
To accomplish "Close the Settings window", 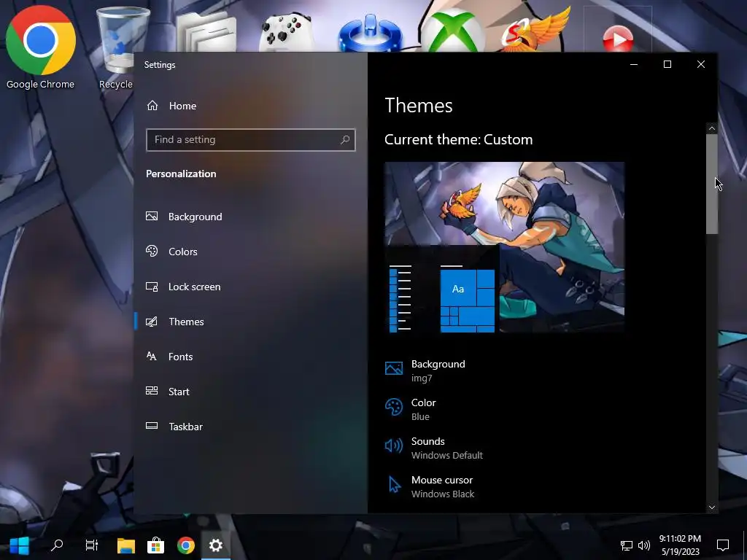I will coord(701,64).
